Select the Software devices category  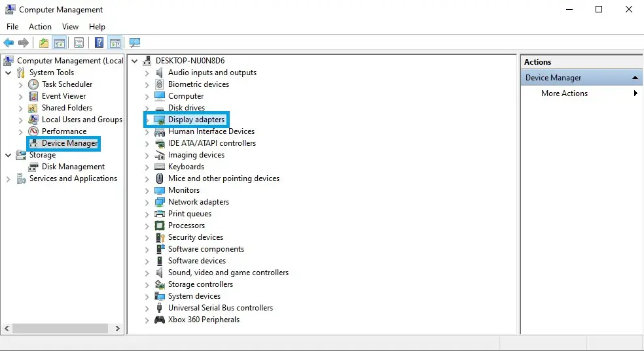tap(197, 261)
